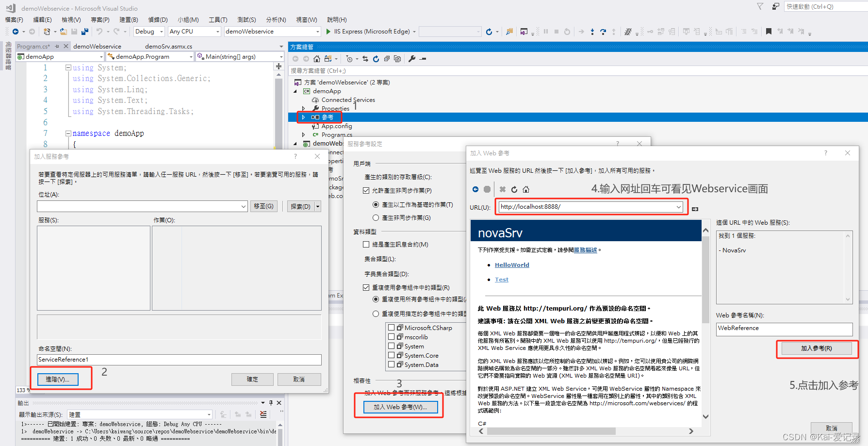Image resolution: width=868 pixels, height=446 pixels.
Task: Click the Back arrow in Add Web Reference dialog
Action: [x=475, y=189]
